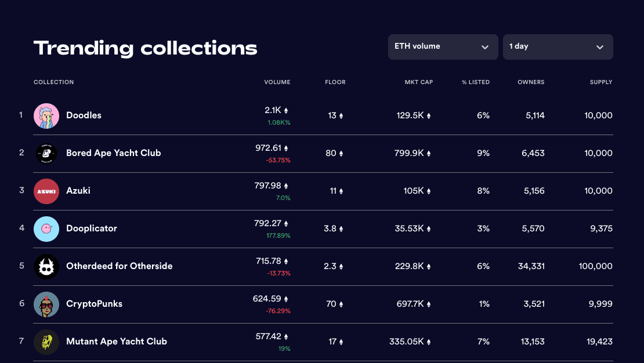Click the OWNERS column header
Viewport: 644px width, 363px height.
pyautogui.click(x=530, y=82)
